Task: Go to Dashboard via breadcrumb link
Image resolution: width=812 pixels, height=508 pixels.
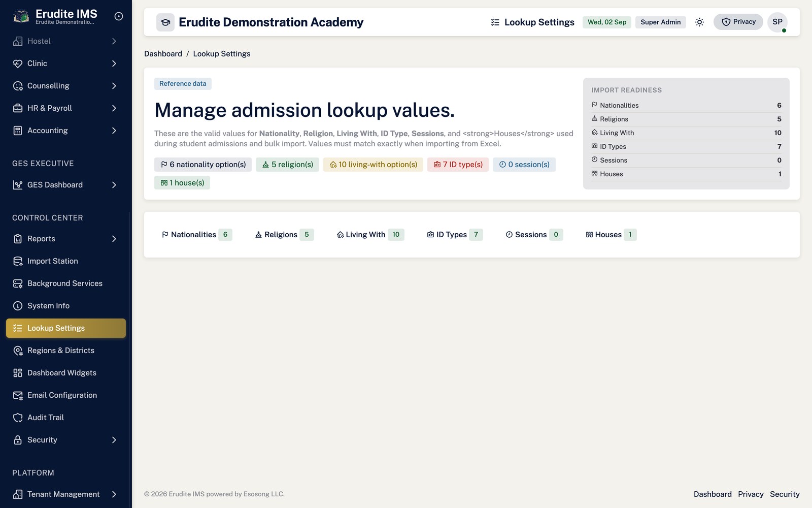Action: [163, 54]
